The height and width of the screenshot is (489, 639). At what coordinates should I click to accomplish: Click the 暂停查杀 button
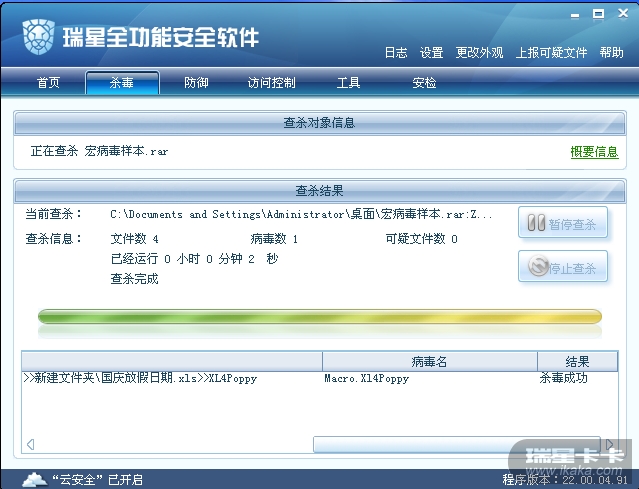(x=563, y=222)
